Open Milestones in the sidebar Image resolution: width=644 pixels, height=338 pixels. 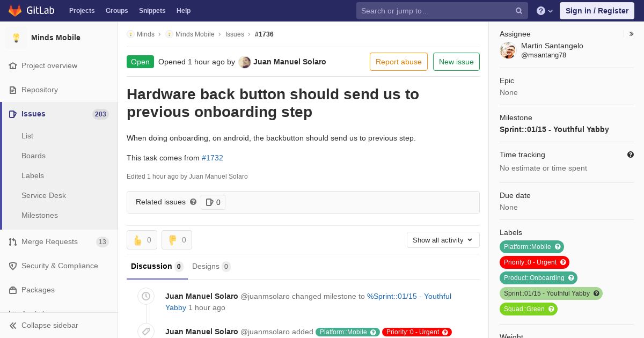coord(40,215)
